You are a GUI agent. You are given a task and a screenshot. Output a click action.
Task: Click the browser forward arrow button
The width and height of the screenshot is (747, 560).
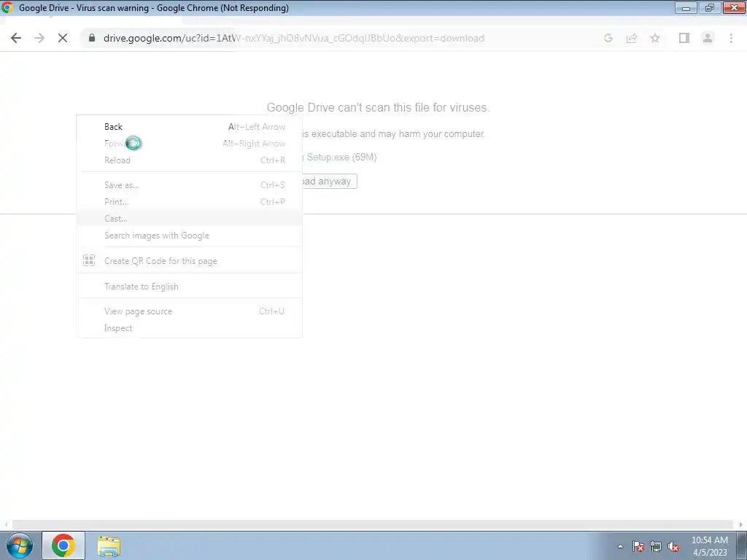click(x=39, y=38)
